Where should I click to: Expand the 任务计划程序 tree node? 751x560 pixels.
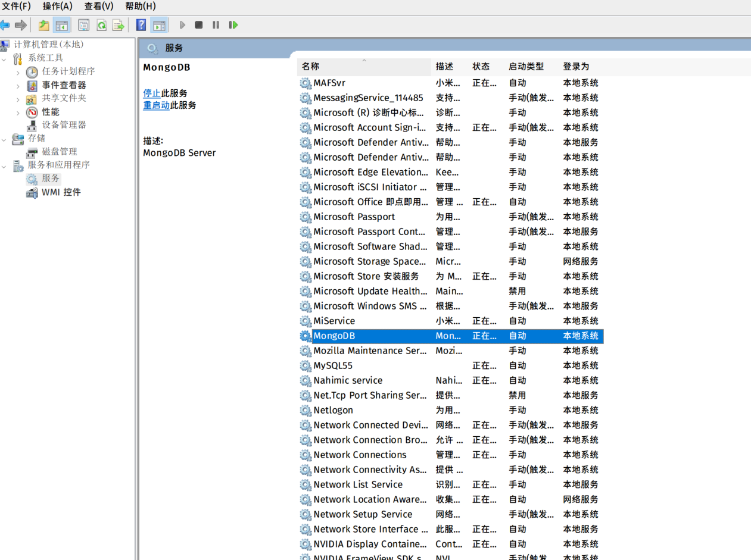point(19,71)
